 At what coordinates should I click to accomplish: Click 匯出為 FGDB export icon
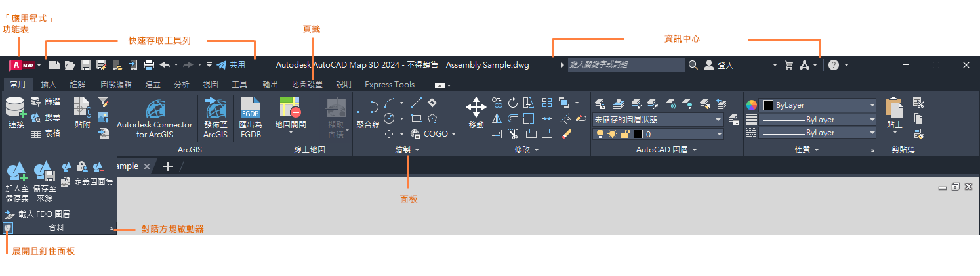pyautogui.click(x=250, y=108)
